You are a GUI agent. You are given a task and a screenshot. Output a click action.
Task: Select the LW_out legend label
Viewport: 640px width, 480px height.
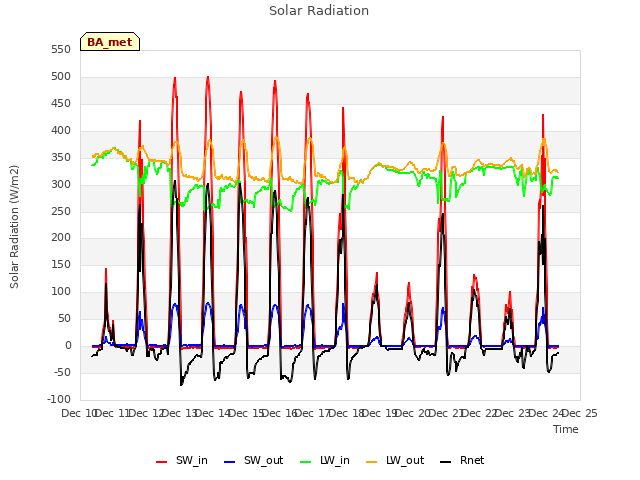point(405,460)
